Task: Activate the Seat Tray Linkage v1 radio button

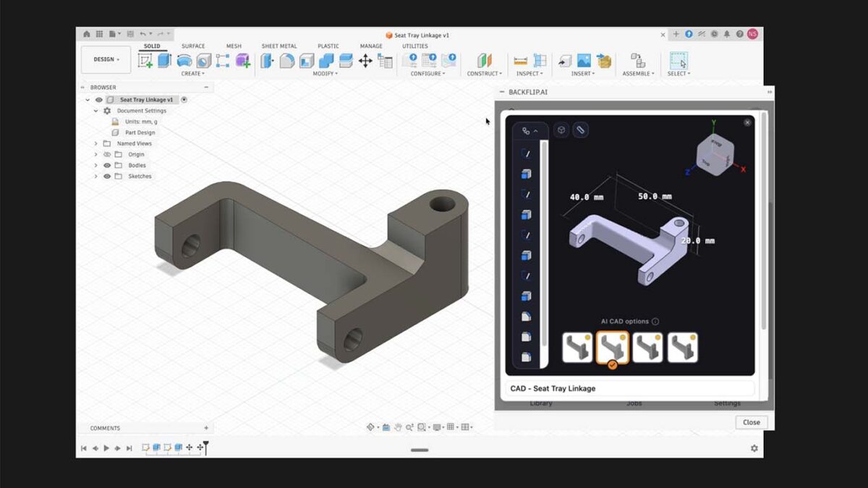Action: pos(184,100)
